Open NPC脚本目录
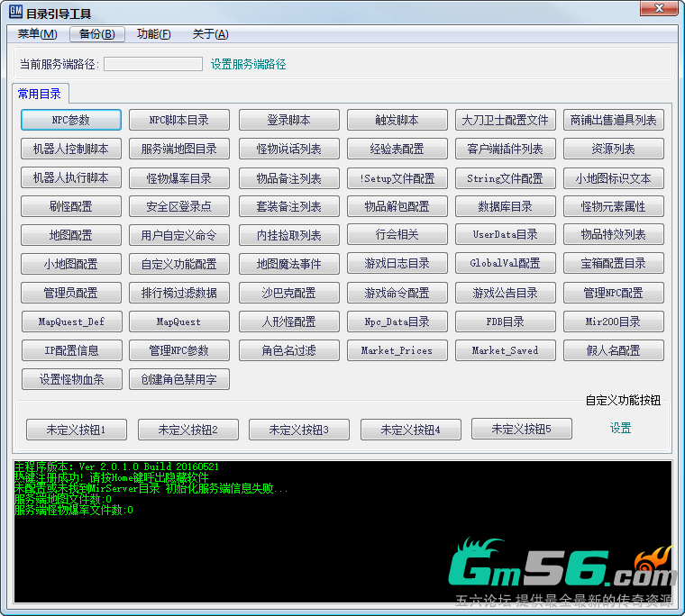The height and width of the screenshot is (616, 685). pos(179,120)
